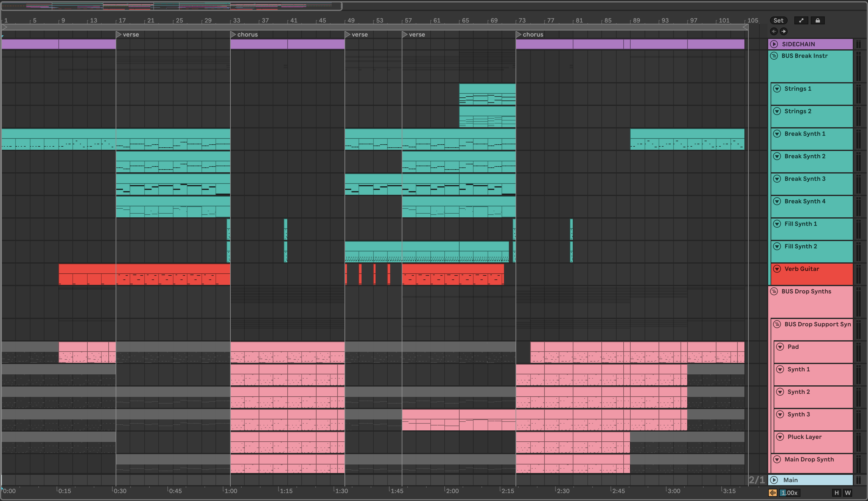Toggle the W optimize width button
868x501 pixels.
[x=848, y=493]
